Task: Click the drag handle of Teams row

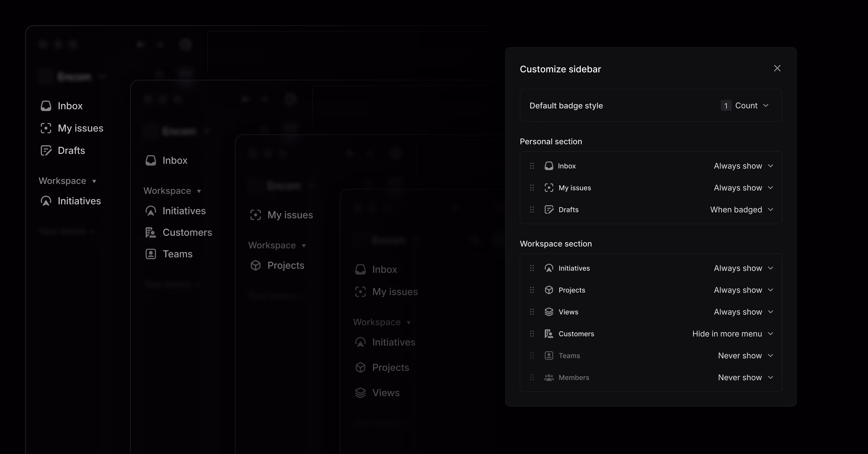Action: 532,356
